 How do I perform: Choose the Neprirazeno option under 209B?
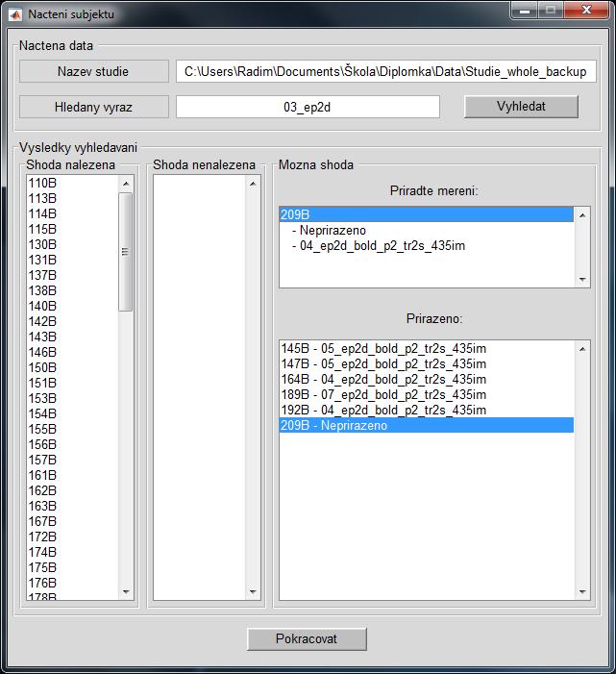[x=426, y=230]
